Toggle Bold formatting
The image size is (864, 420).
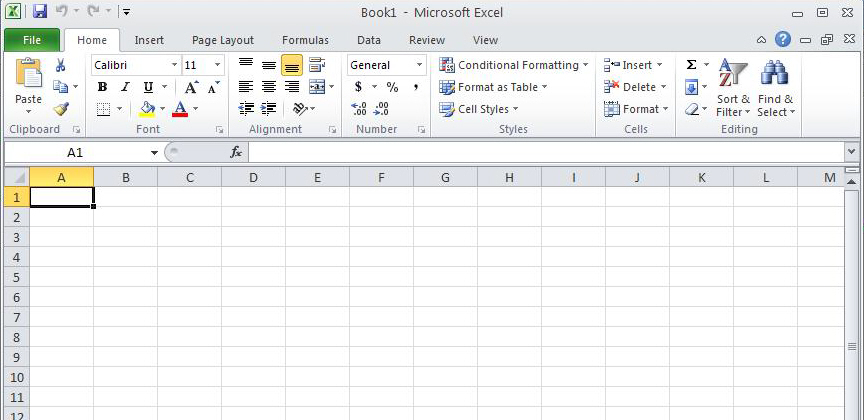pyautogui.click(x=102, y=87)
